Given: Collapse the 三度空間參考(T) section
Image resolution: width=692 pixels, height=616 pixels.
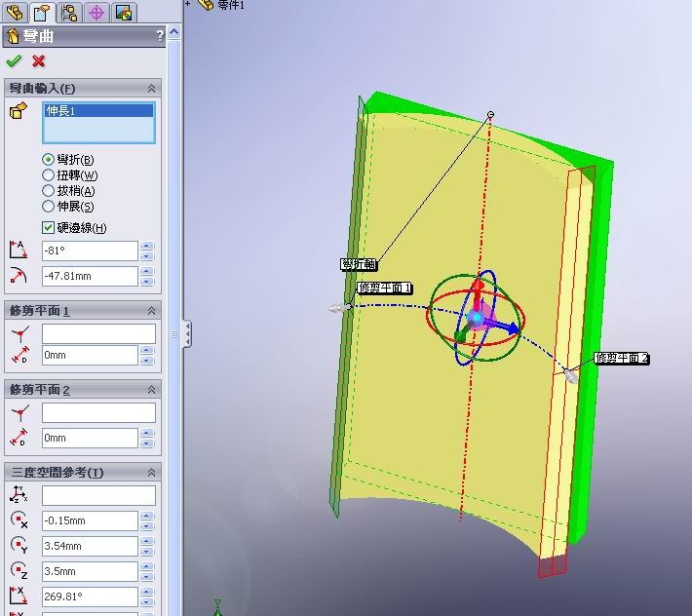Looking at the screenshot, I should (151, 473).
